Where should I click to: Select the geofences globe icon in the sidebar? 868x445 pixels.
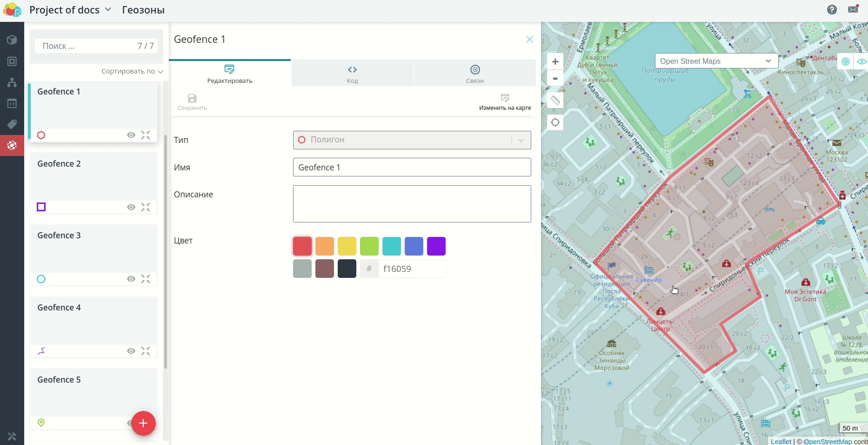pos(12,145)
